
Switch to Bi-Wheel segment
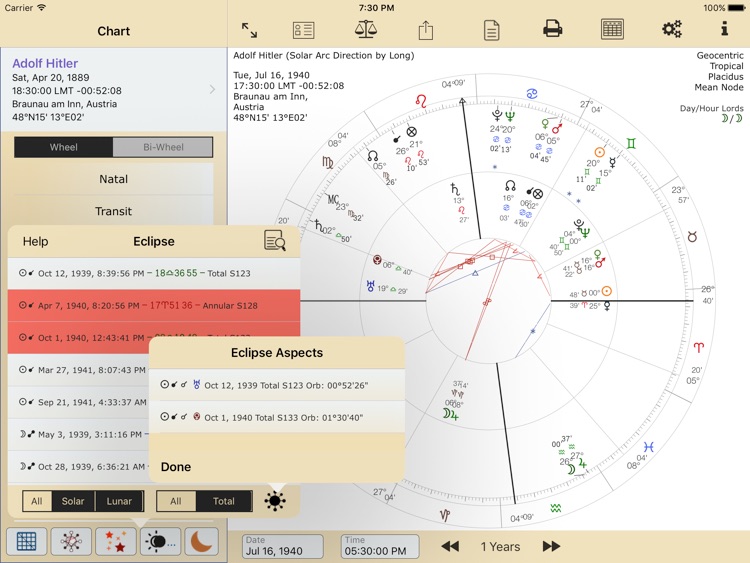(x=163, y=147)
